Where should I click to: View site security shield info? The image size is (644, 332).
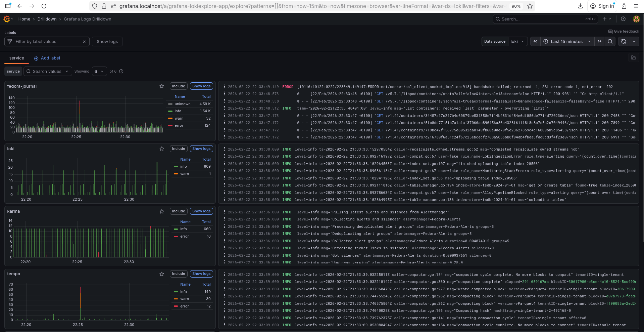(x=95, y=6)
